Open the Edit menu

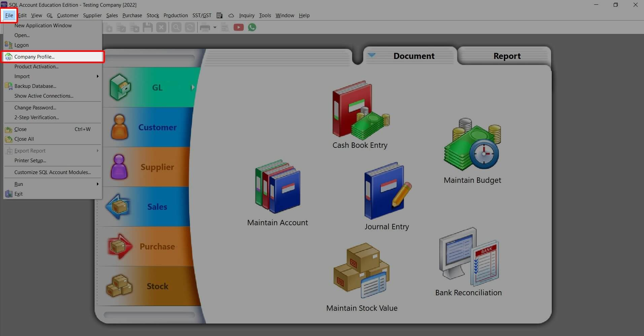tap(22, 15)
